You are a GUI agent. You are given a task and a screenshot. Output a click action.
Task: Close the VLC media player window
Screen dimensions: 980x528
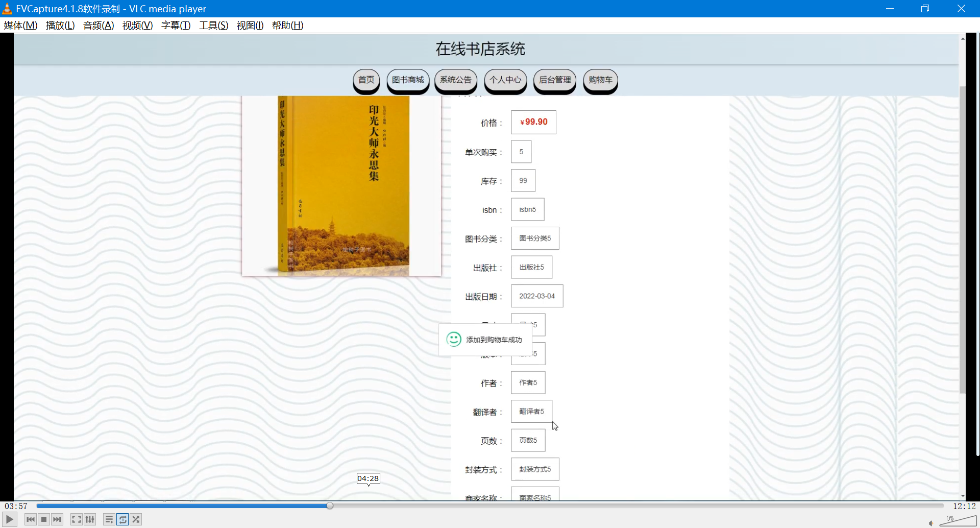coord(961,8)
